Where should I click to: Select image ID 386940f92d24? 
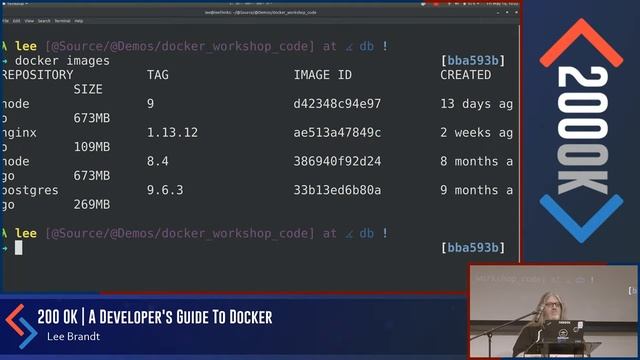337,161
